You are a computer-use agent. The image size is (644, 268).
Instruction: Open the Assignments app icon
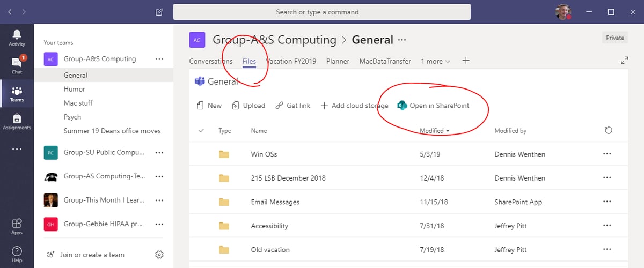(x=17, y=121)
